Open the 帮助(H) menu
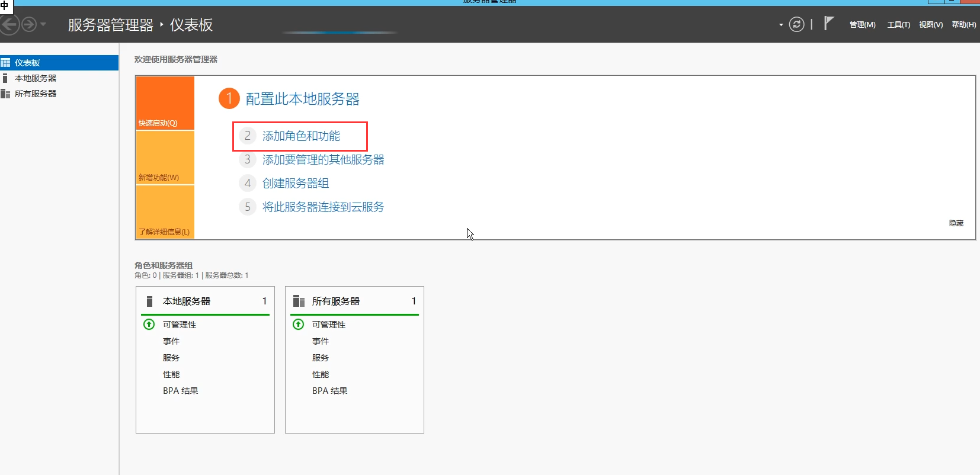This screenshot has height=475, width=980. click(x=964, y=24)
